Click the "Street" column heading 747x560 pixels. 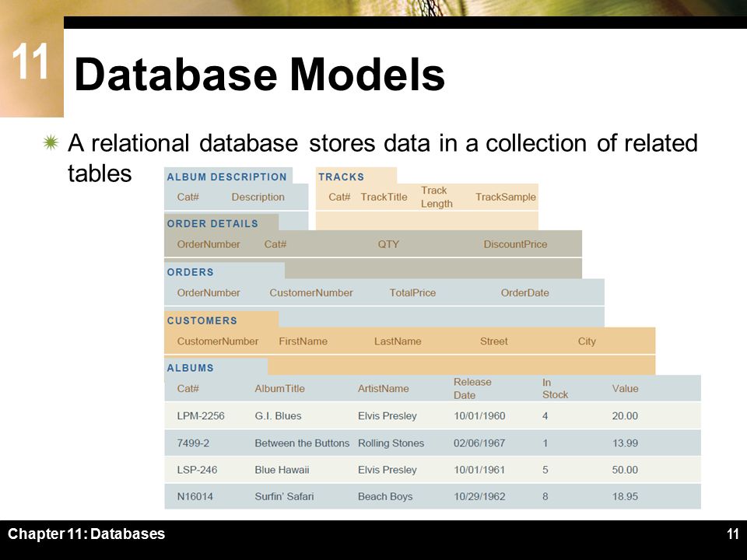click(x=493, y=341)
